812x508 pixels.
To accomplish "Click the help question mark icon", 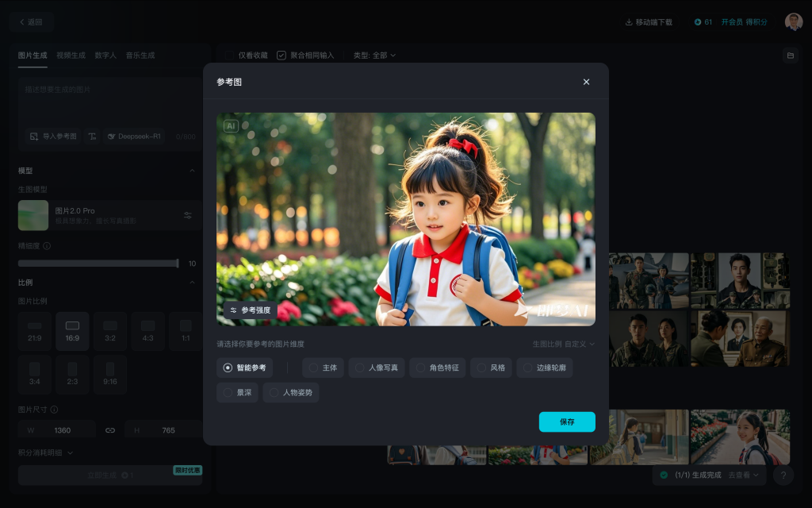I will tap(783, 475).
